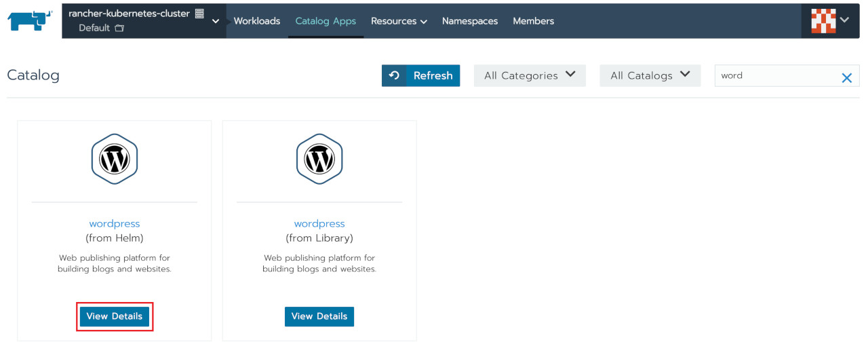Open the All Catalogs dropdown
This screenshot has height=357, width=868.
point(650,75)
